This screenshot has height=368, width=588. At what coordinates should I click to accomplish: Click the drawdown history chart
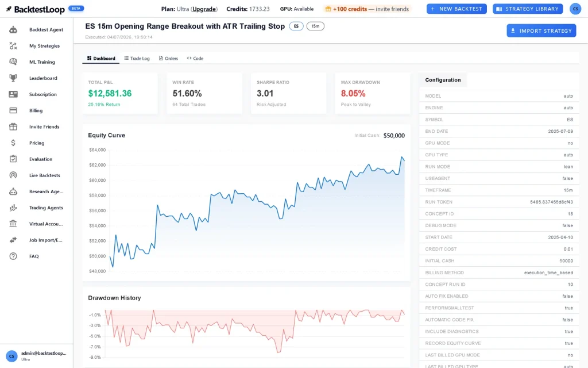(x=254, y=334)
